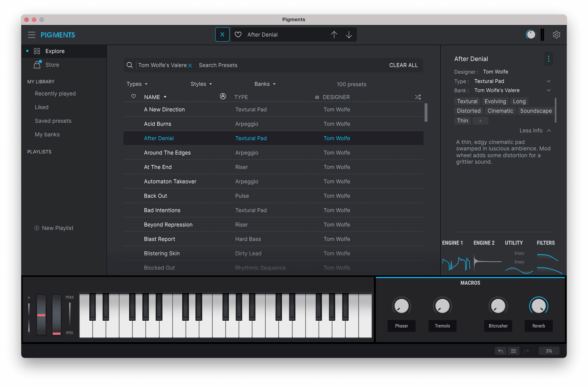588x386 pixels.
Task: Open the Styles filter dropdown
Action: click(x=201, y=84)
